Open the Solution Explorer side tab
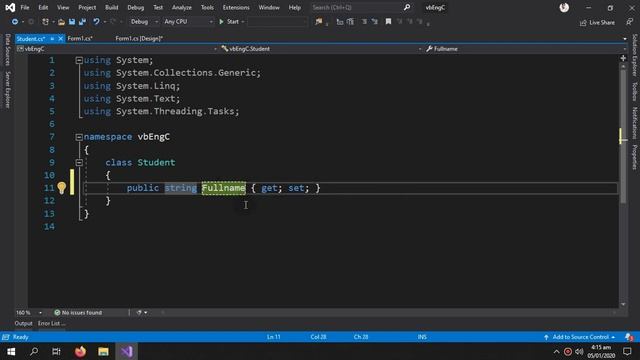The height and width of the screenshot is (360, 640). (634, 55)
